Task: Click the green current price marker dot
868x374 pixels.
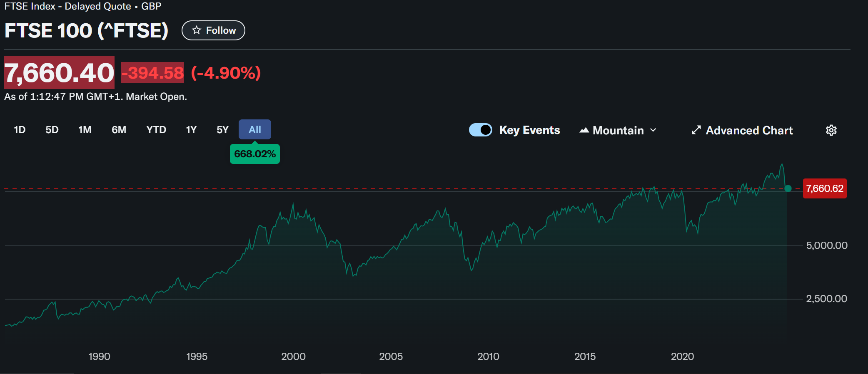Action: coord(788,188)
